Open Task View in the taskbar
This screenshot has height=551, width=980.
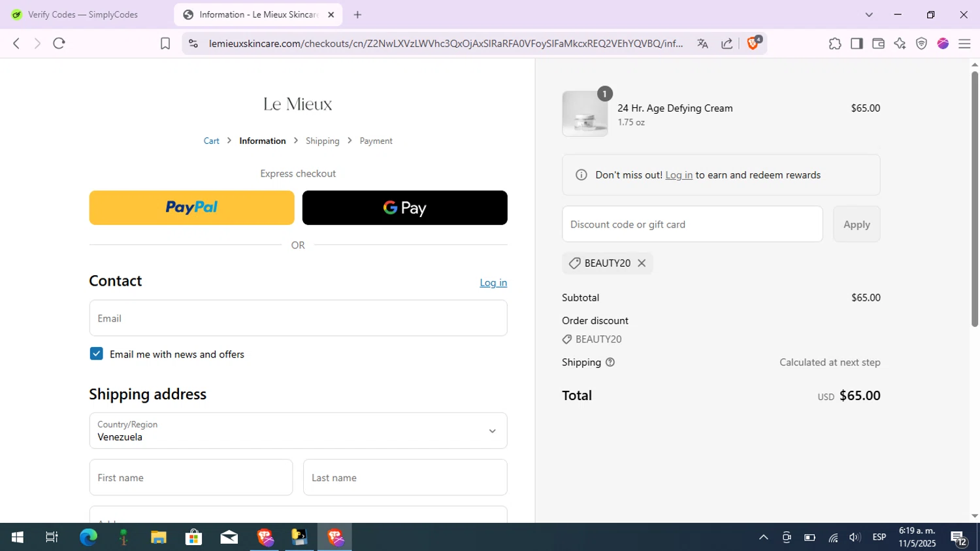point(52,537)
